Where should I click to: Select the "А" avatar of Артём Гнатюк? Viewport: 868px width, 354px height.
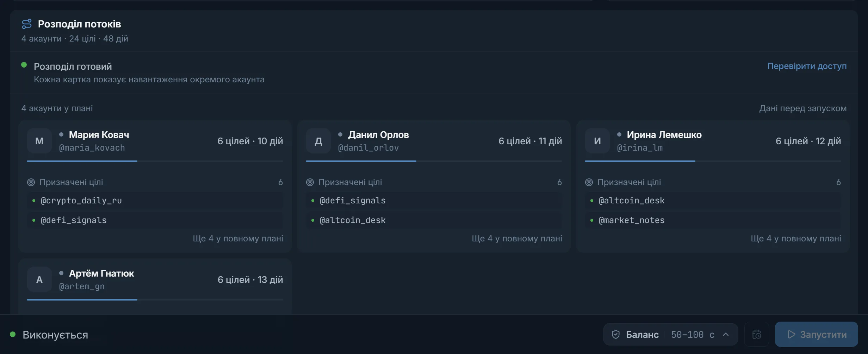[x=39, y=279]
